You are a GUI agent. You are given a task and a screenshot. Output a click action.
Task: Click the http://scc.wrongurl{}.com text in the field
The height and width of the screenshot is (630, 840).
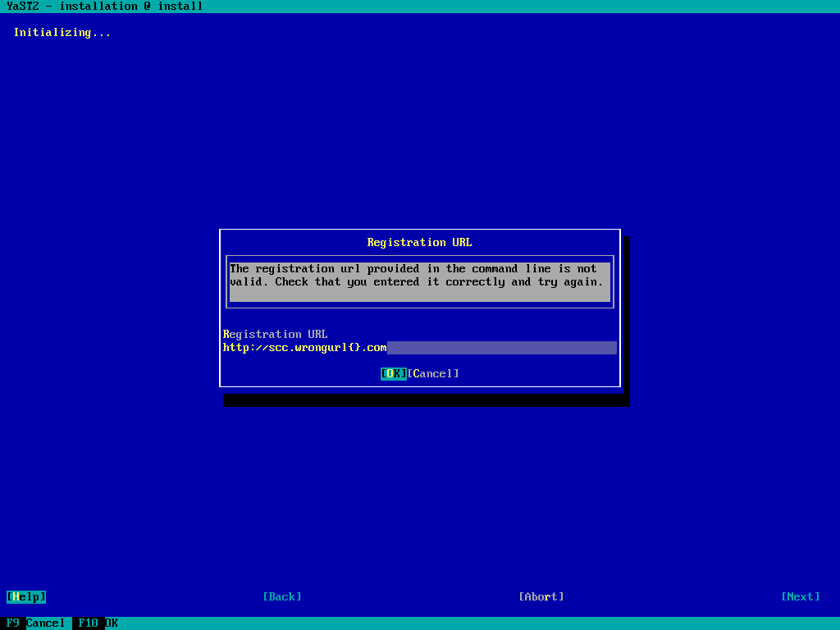[304, 347]
